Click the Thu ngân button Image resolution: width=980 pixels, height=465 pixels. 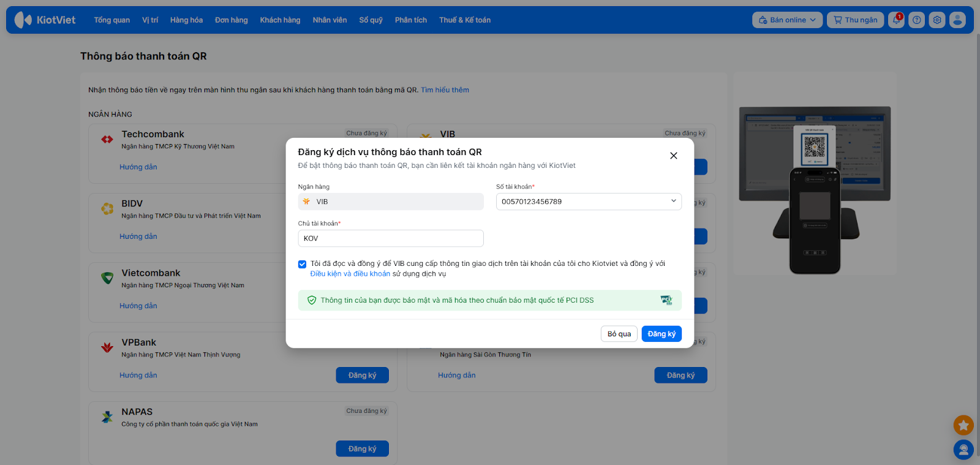(856, 20)
